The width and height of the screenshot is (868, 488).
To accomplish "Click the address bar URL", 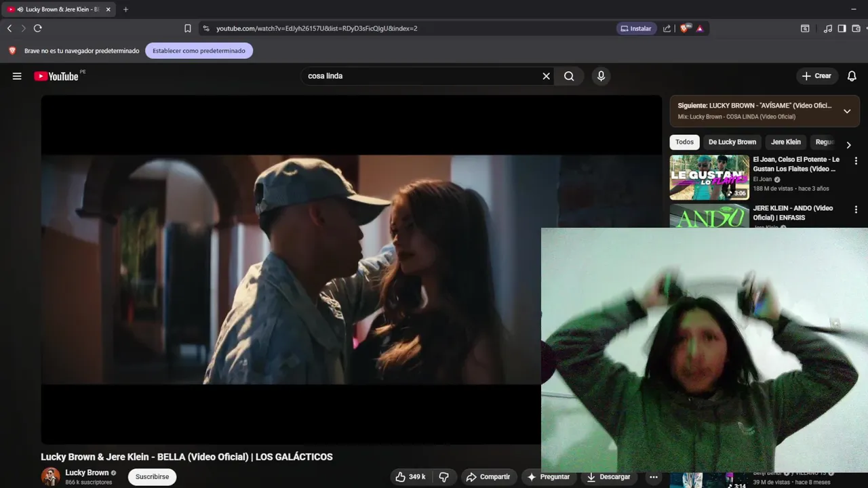I will point(317,28).
